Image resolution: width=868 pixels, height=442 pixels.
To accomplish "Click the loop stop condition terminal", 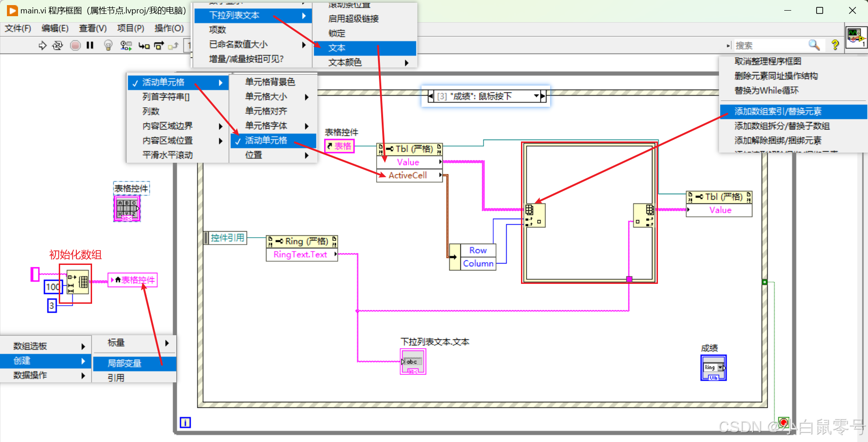I will [x=783, y=422].
